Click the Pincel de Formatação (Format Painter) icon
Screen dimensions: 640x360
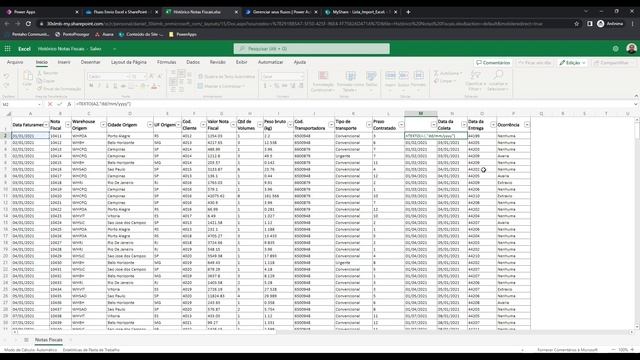pos(40,89)
